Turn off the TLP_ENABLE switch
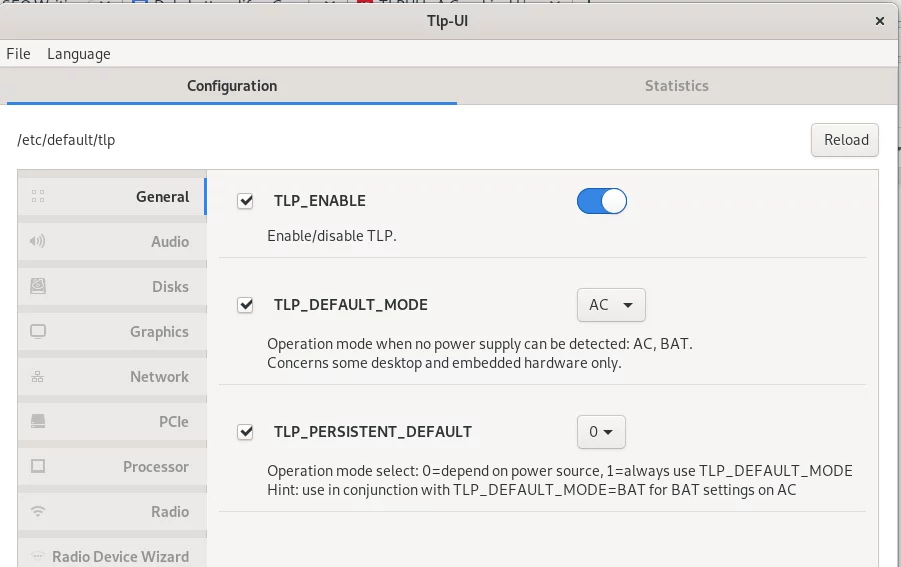The height and width of the screenshot is (567, 901). point(602,201)
